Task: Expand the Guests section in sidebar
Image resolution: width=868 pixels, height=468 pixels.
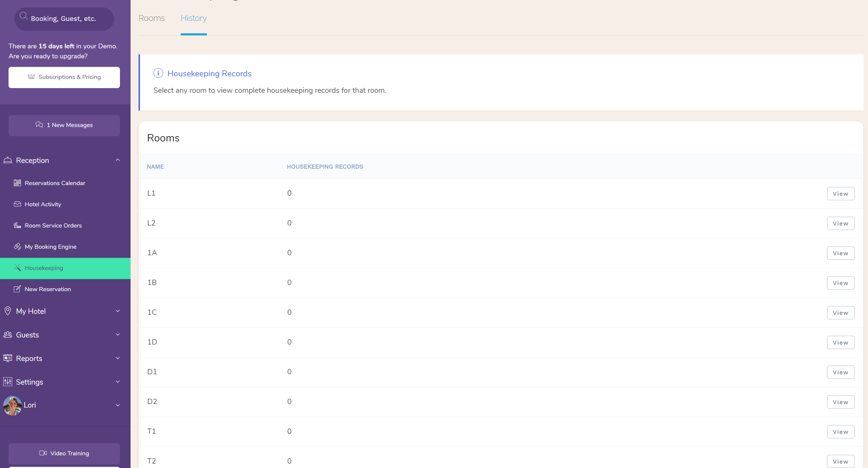Action: pyautogui.click(x=63, y=335)
